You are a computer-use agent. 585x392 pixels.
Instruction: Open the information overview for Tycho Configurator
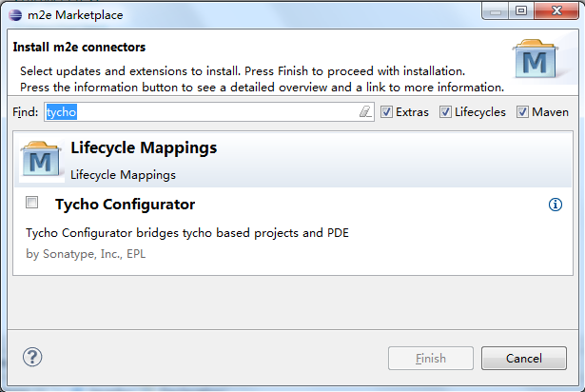pyautogui.click(x=556, y=205)
